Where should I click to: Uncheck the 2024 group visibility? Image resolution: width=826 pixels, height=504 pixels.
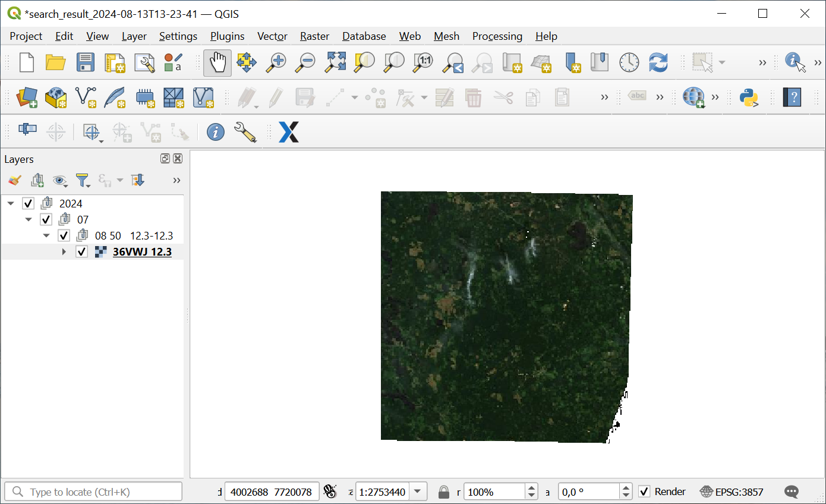pyautogui.click(x=28, y=203)
